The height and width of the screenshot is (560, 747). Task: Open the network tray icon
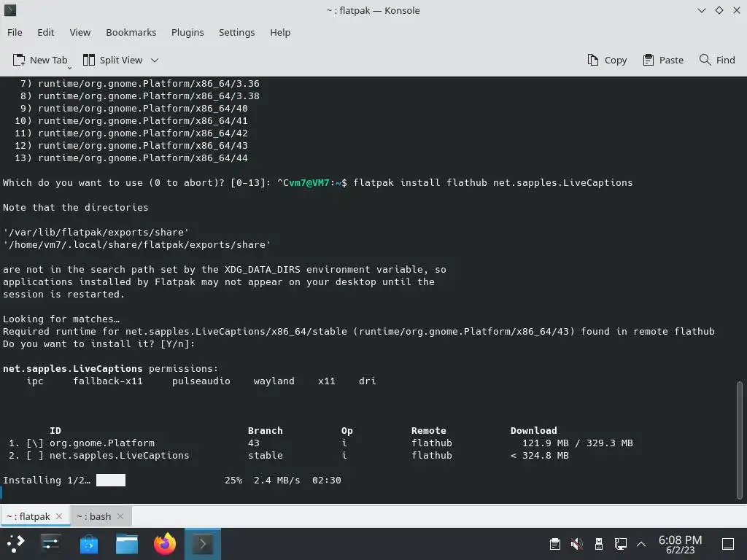pos(620,544)
